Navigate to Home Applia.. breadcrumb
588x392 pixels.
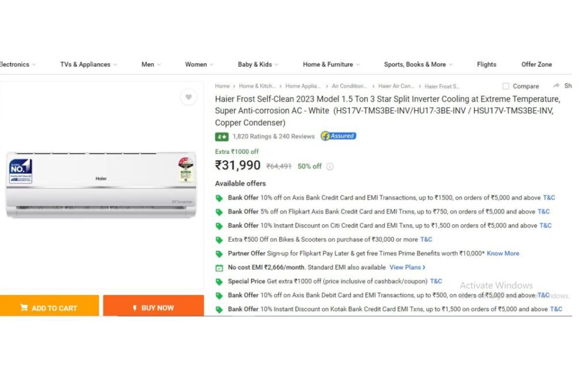(303, 86)
